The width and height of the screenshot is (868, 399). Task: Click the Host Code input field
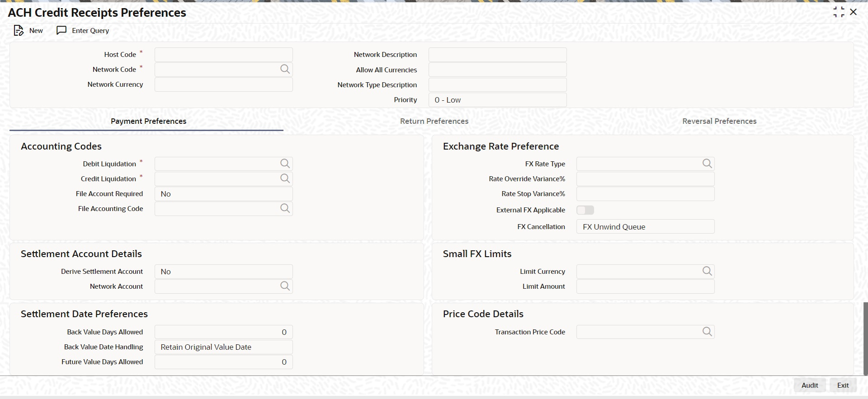tap(223, 55)
